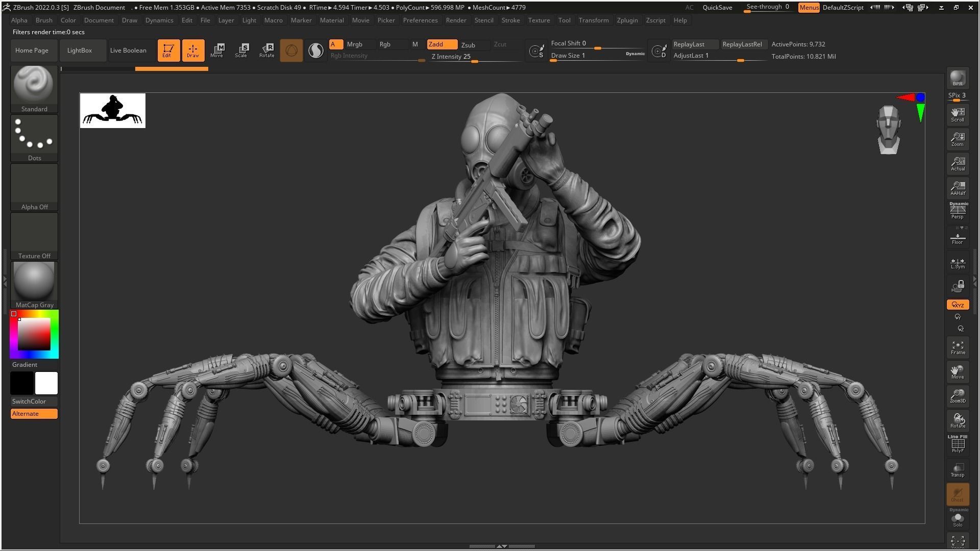Image resolution: width=980 pixels, height=551 pixels.
Task: Click the D dynamic brush icon
Action: coord(659,51)
